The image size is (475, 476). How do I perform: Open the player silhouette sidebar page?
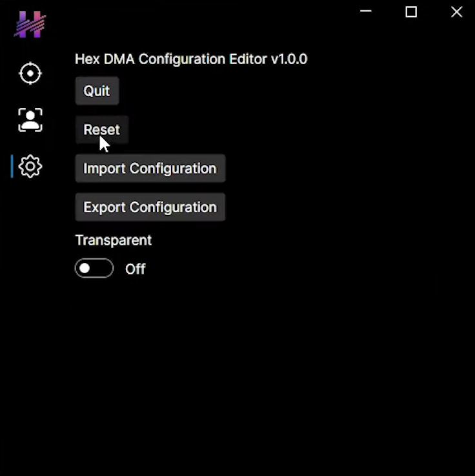(30, 120)
